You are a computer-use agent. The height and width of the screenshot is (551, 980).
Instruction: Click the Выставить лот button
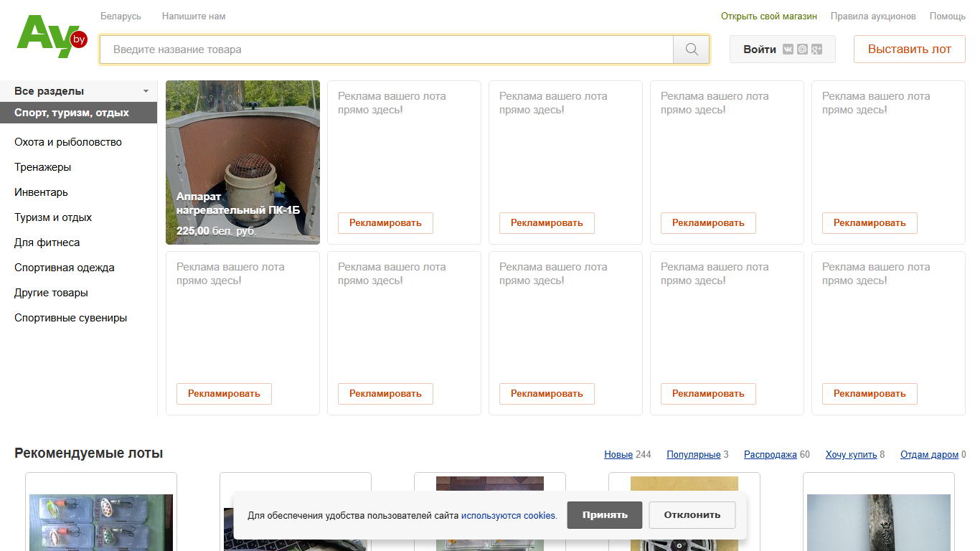point(910,50)
